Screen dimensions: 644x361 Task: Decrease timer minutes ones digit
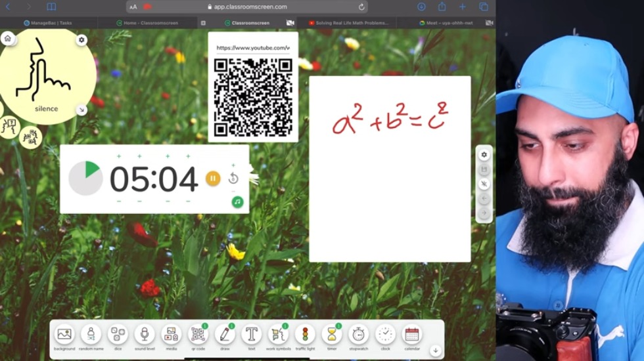pyautogui.click(x=139, y=202)
